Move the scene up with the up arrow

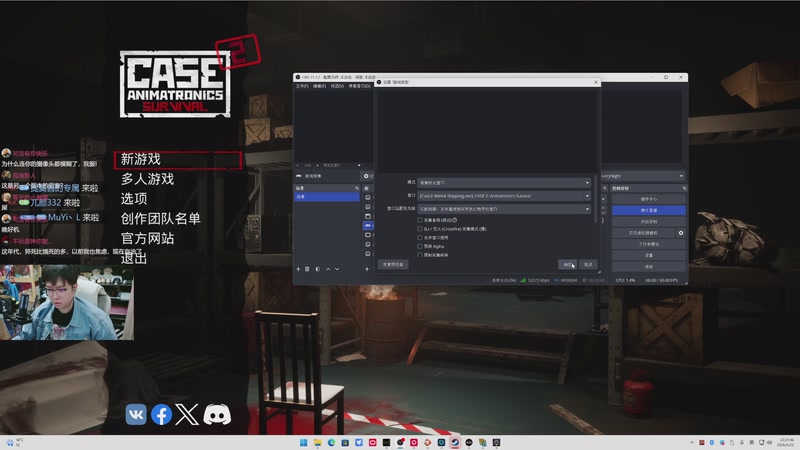click(x=328, y=269)
